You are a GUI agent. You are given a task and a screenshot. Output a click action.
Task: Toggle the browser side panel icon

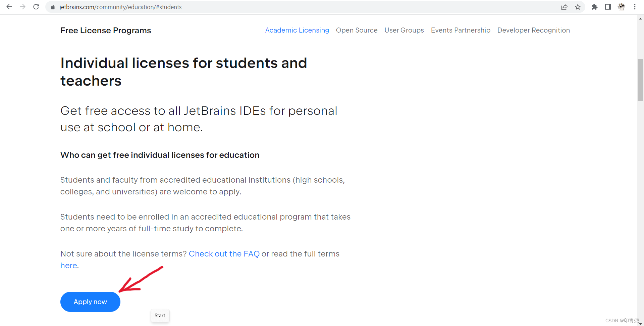608,7
